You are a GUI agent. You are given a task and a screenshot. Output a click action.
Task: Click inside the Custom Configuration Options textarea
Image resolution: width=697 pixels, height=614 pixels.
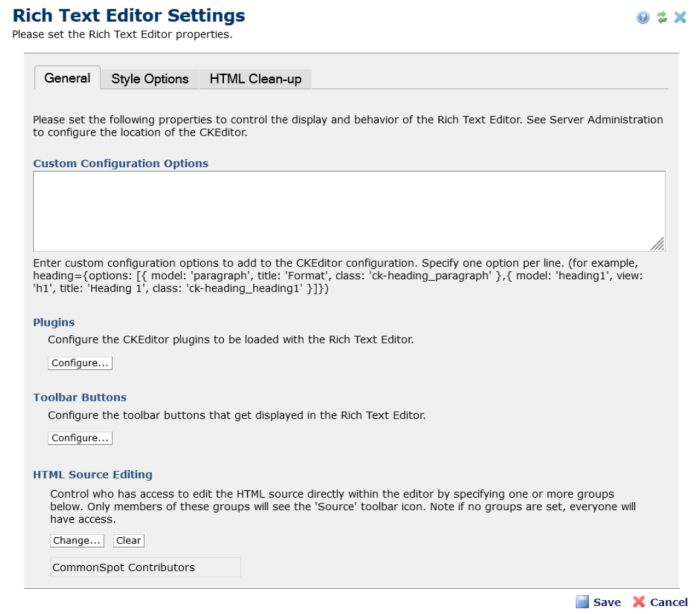(x=349, y=211)
